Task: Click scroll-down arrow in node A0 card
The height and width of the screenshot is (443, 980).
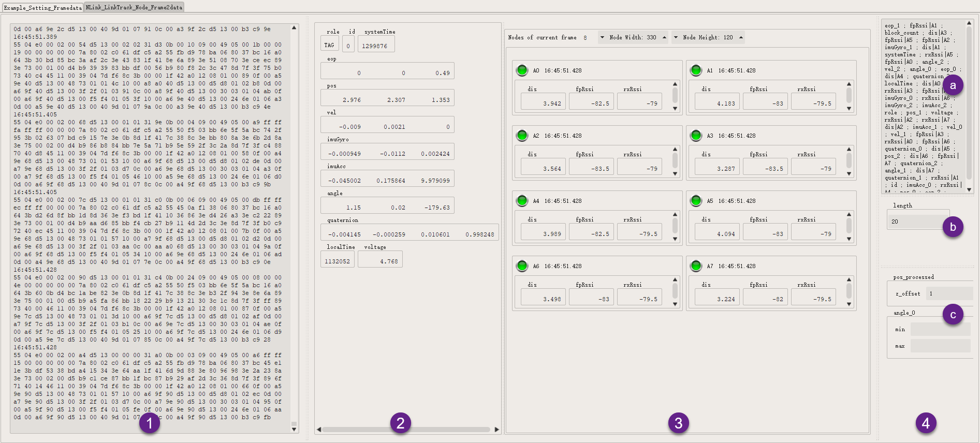Action: point(675,108)
